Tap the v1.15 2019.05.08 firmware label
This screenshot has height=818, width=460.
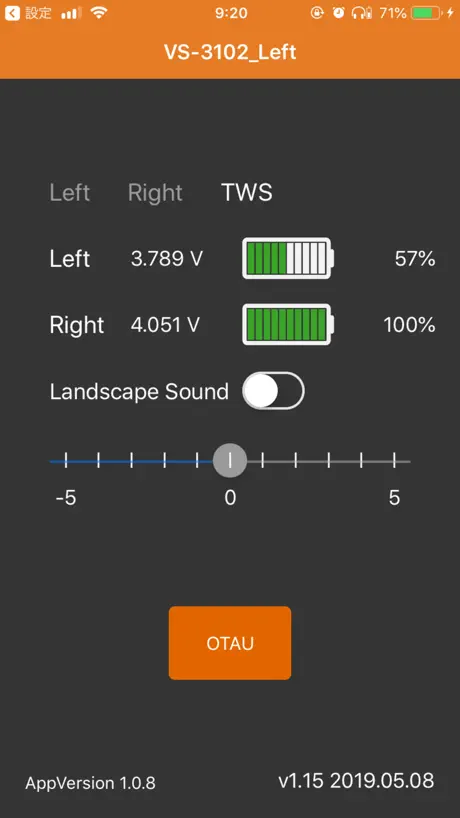[356, 781]
